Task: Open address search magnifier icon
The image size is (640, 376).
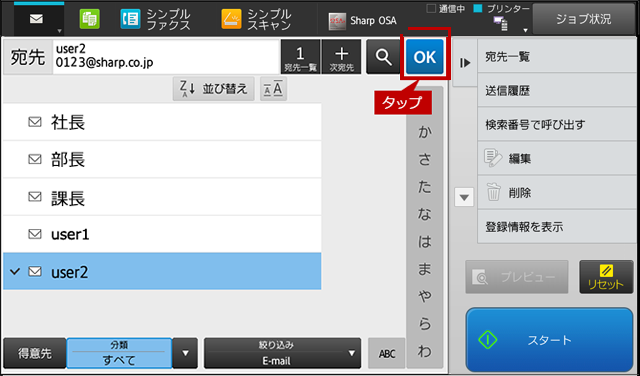Action: [x=383, y=57]
